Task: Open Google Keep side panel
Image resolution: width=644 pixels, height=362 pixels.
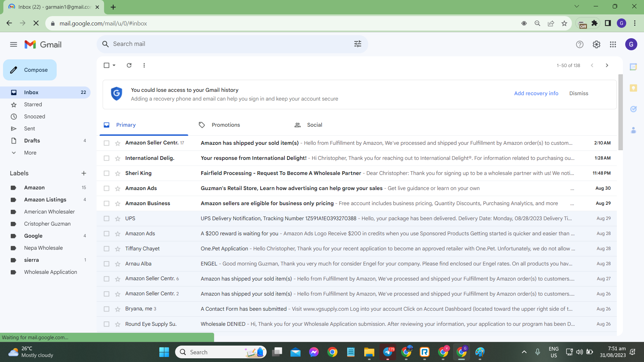Action: (x=633, y=88)
